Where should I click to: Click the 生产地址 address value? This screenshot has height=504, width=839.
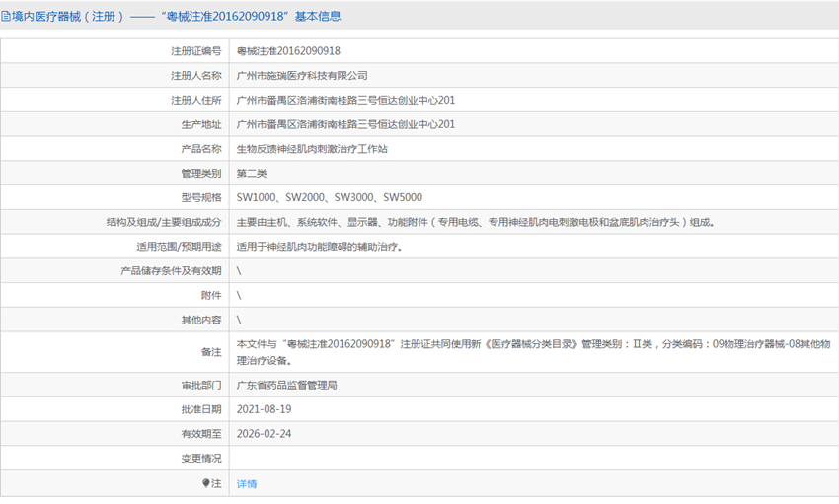[x=345, y=125]
